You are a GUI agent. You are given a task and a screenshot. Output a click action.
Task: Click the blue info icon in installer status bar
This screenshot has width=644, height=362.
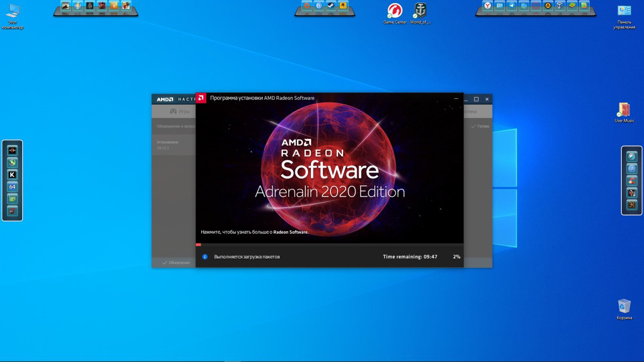click(x=205, y=256)
